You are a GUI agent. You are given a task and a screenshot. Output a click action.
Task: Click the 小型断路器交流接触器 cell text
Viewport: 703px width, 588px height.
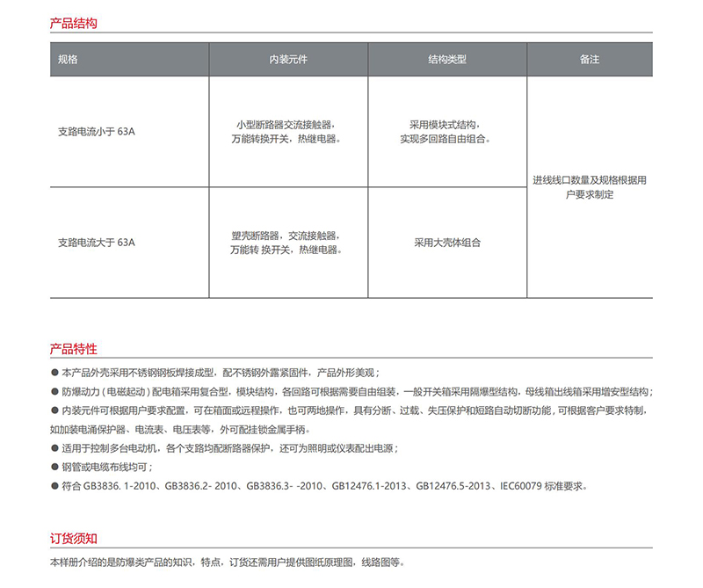tap(288, 132)
